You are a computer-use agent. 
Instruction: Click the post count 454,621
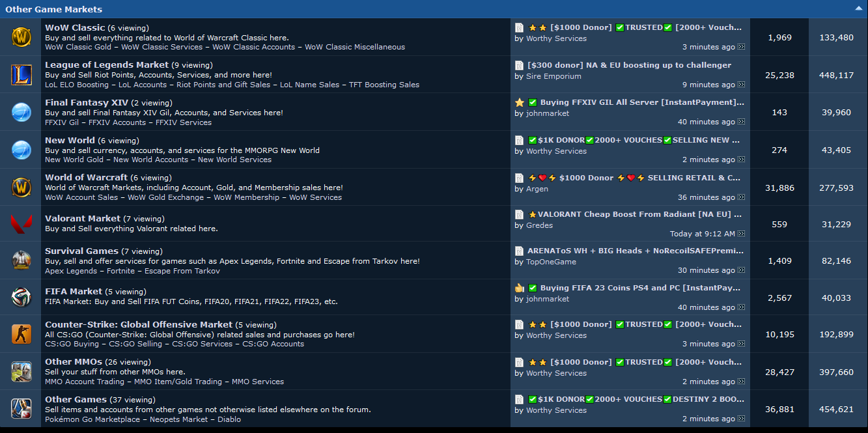pos(837,409)
